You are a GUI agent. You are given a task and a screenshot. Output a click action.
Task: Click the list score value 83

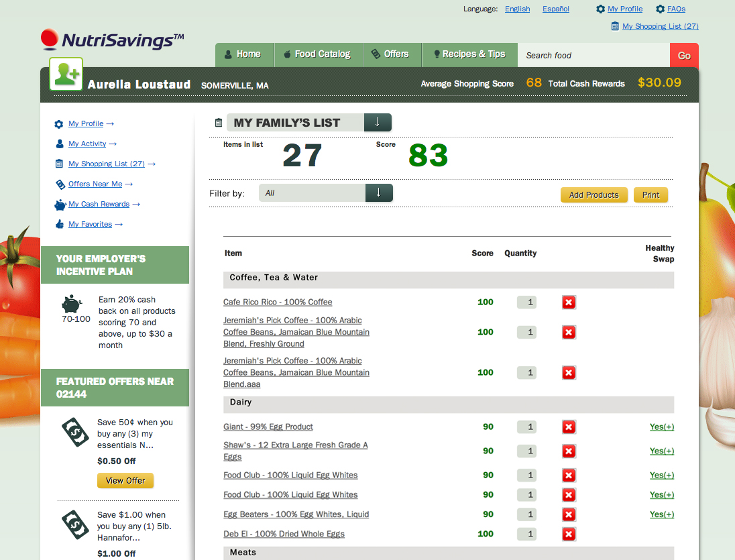(428, 156)
